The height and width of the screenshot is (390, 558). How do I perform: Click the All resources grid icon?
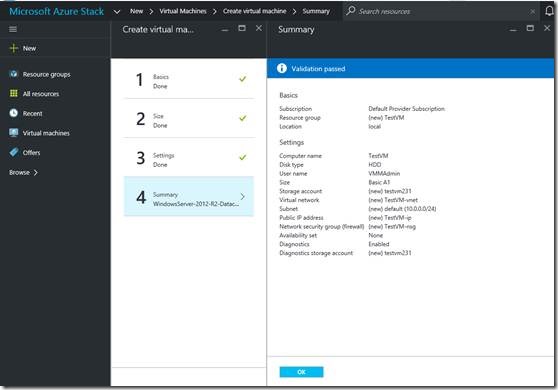[x=14, y=94]
